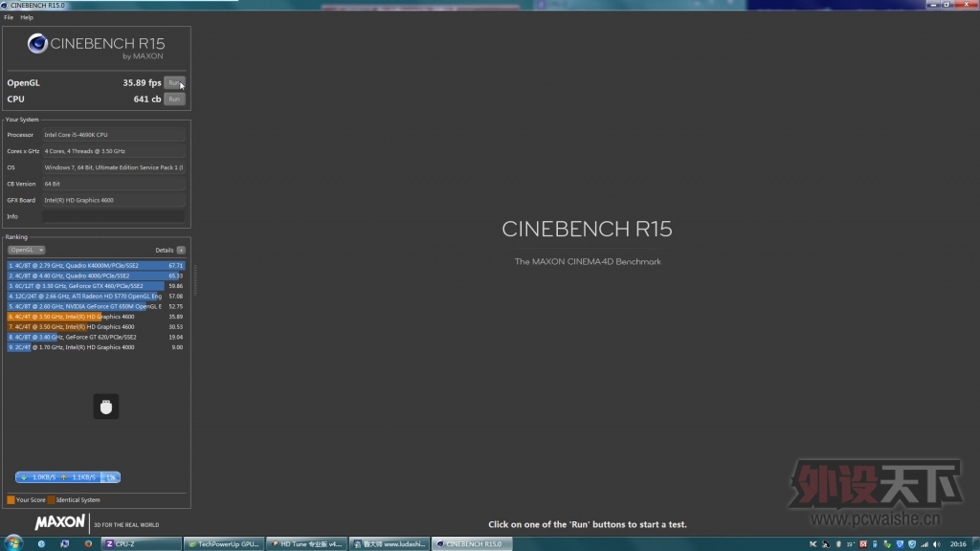Select ranking entry GeForce GT 620

[96, 337]
